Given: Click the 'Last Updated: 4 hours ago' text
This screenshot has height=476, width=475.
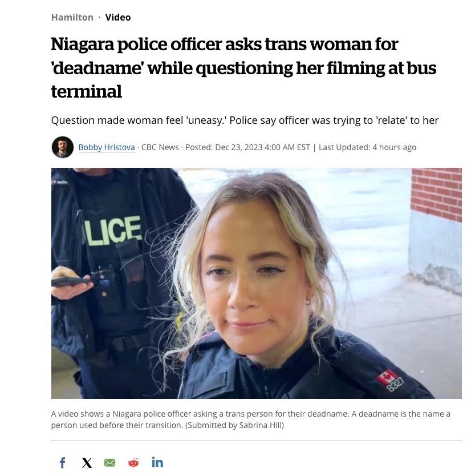Looking at the screenshot, I should pyautogui.click(x=367, y=147).
